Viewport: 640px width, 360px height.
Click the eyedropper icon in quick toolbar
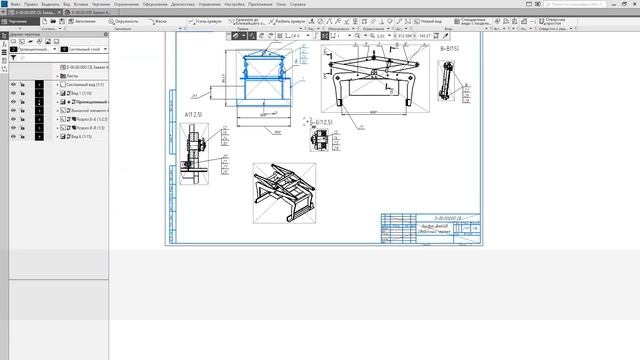(x=446, y=36)
